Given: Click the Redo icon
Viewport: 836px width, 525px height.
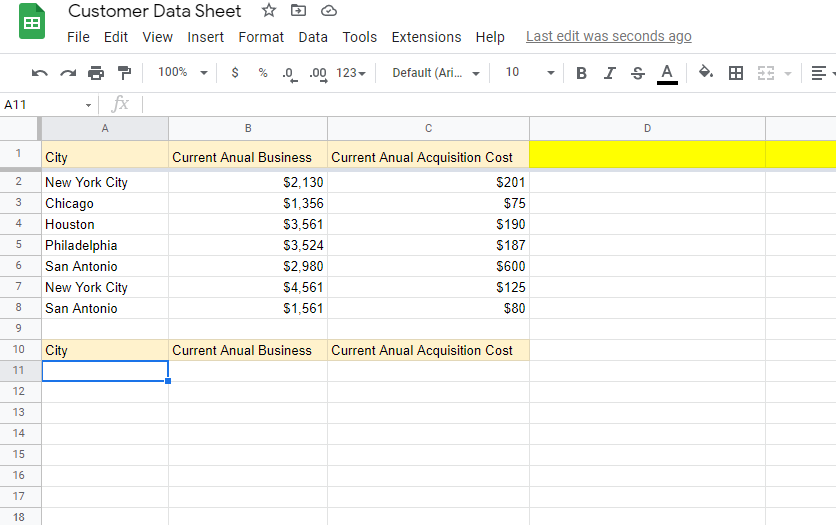Looking at the screenshot, I should (x=68, y=73).
